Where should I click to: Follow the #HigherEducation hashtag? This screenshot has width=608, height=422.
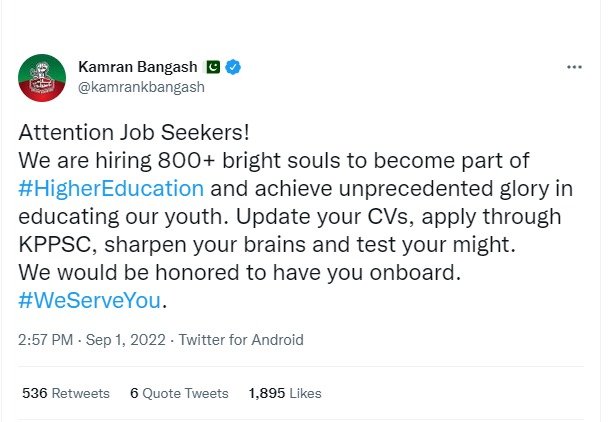tap(112, 187)
